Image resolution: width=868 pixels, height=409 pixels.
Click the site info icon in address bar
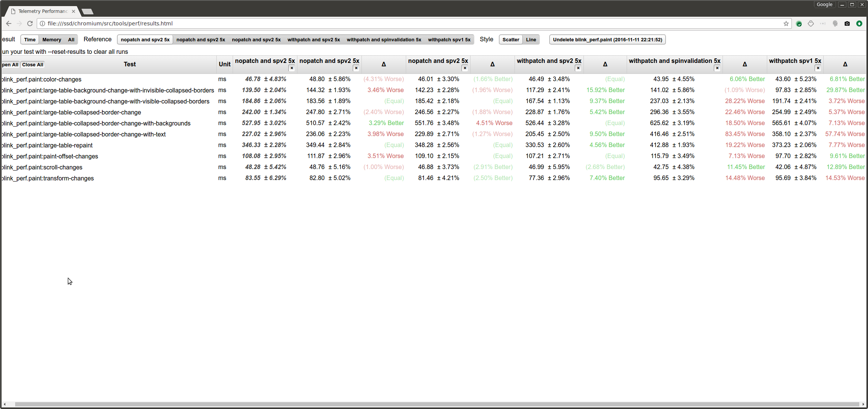42,24
